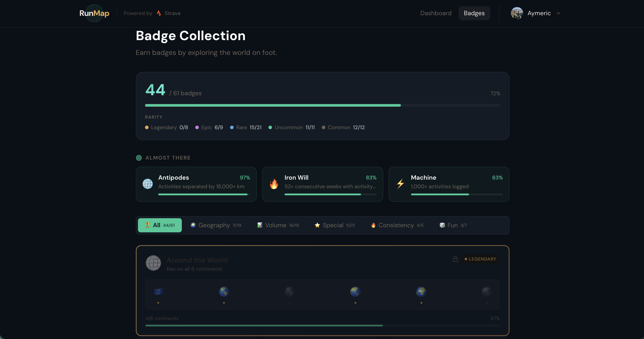Click the Iron Will fire icon

pos(274,184)
